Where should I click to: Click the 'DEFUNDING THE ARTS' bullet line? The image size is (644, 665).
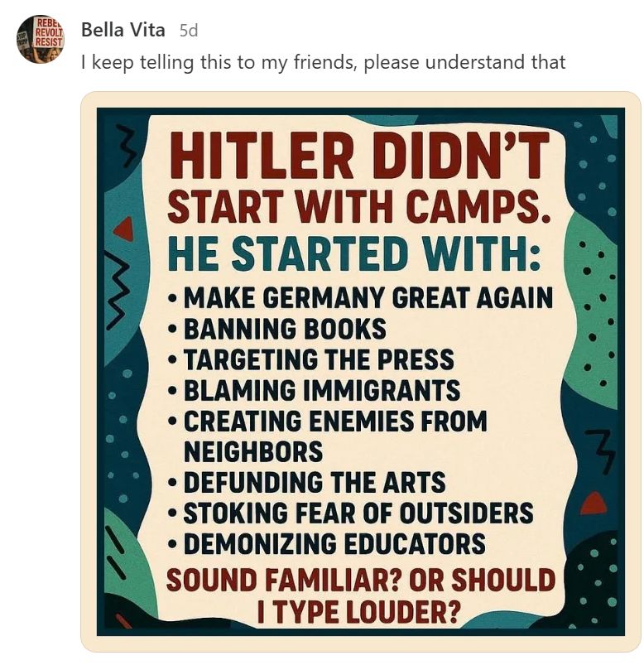(x=306, y=483)
